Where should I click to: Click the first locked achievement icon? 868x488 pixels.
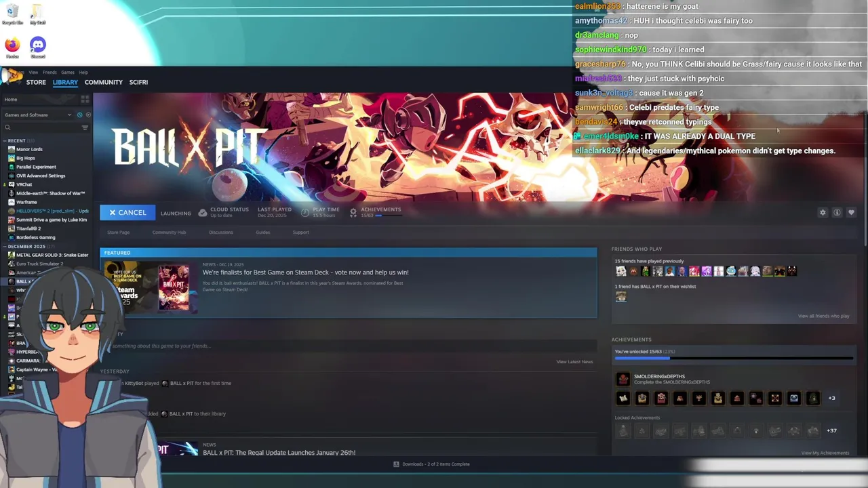tap(623, 430)
